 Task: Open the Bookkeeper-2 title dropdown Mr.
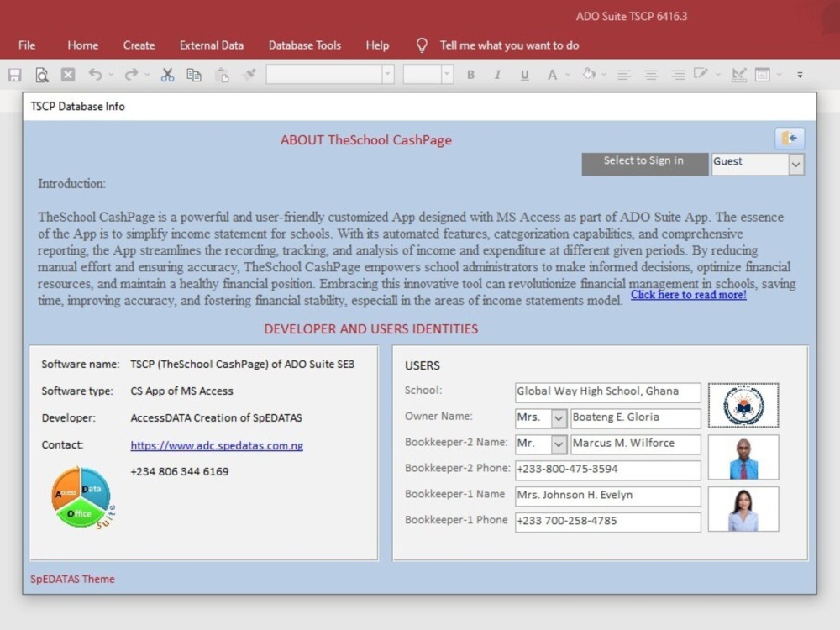pyautogui.click(x=559, y=444)
